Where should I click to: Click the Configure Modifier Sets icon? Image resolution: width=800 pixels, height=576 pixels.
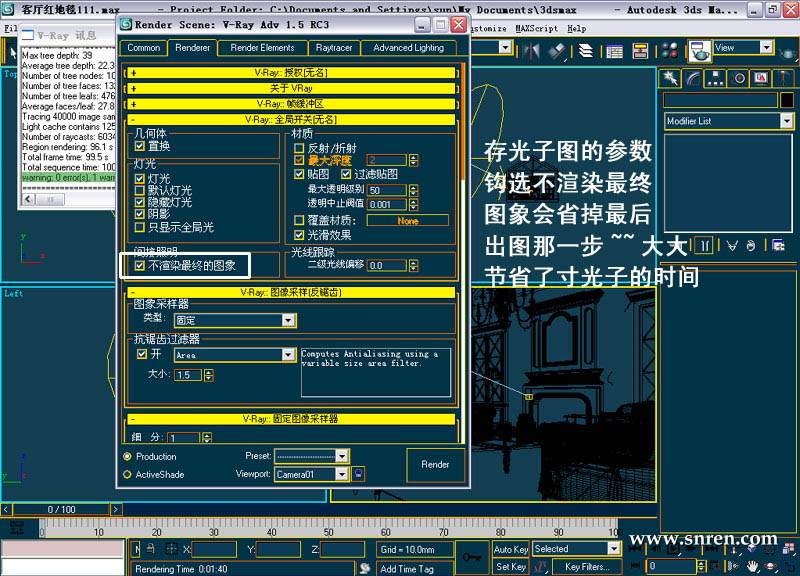(x=778, y=246)
